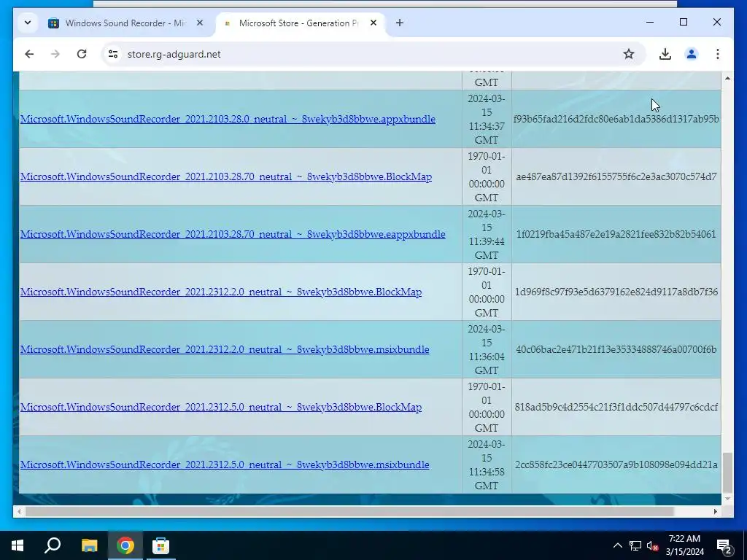The image size is (747, 560).
Task: Open Microsoft Store from taskbar
Action: pyautogui.click(x=160, y=545)
